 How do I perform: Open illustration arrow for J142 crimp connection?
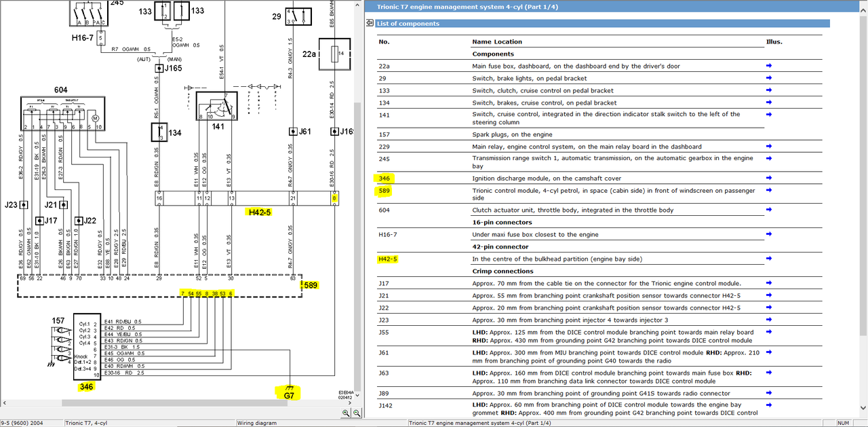click(x=769, y=405)
